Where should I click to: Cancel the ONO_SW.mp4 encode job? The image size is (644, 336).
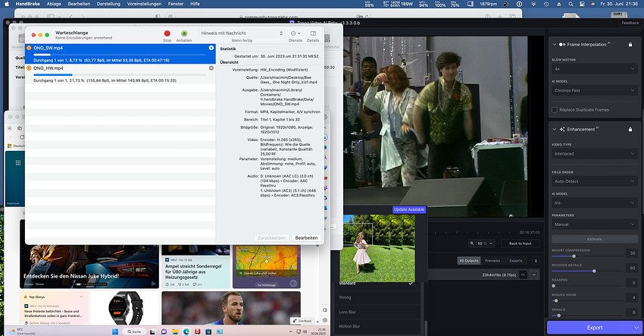tap(211, 48)
